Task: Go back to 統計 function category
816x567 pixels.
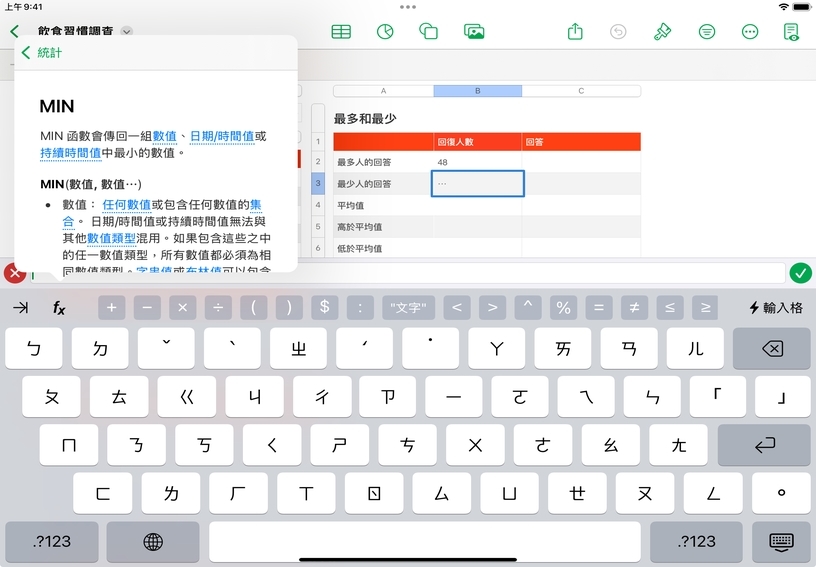Action: click(42, 53)
